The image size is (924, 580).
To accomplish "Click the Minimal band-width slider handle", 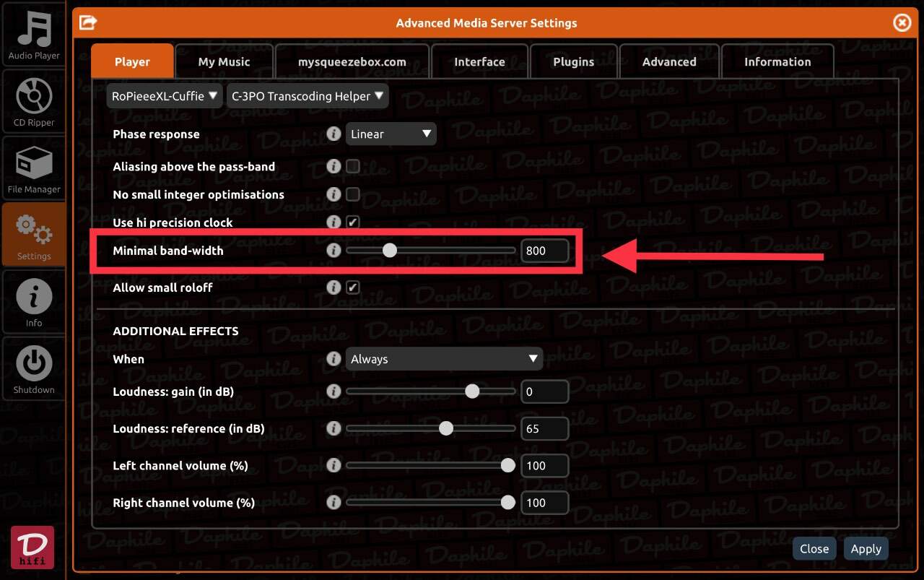I will tap(390, 251).
